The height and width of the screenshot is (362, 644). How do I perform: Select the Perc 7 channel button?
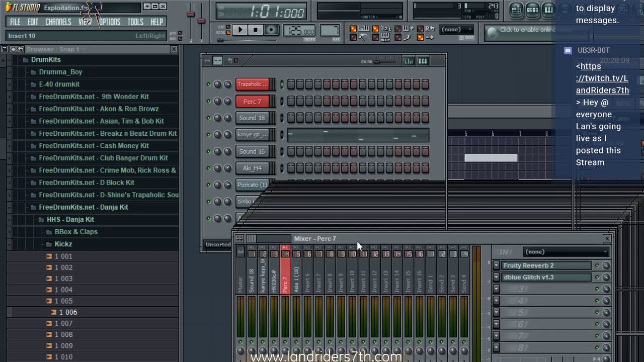coord(253,101)
